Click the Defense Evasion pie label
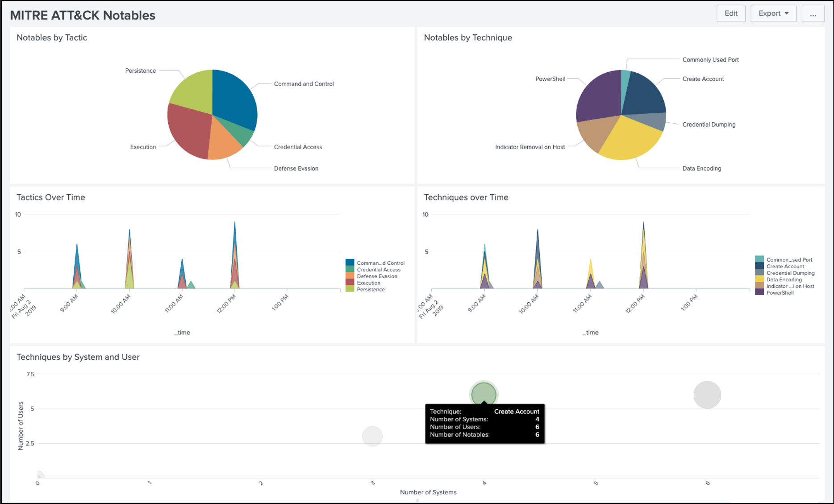The width and height of the screenshot is (834, 504). [296, 168]
